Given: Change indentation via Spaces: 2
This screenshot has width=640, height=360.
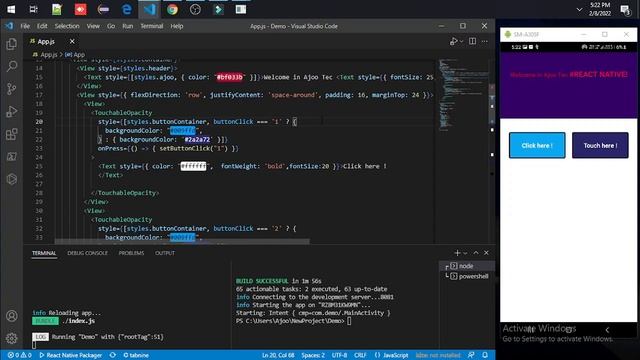Looking at the screenshot, I should coord(313,355).
